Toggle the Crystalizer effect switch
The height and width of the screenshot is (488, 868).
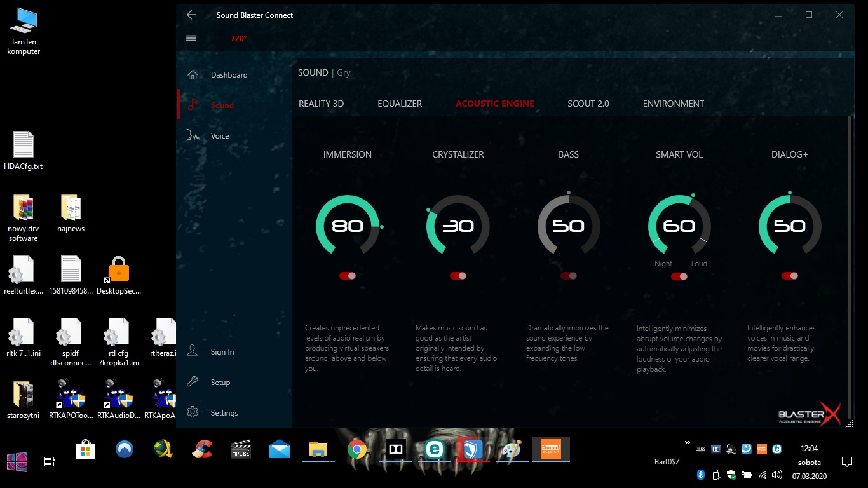(458, 276)
